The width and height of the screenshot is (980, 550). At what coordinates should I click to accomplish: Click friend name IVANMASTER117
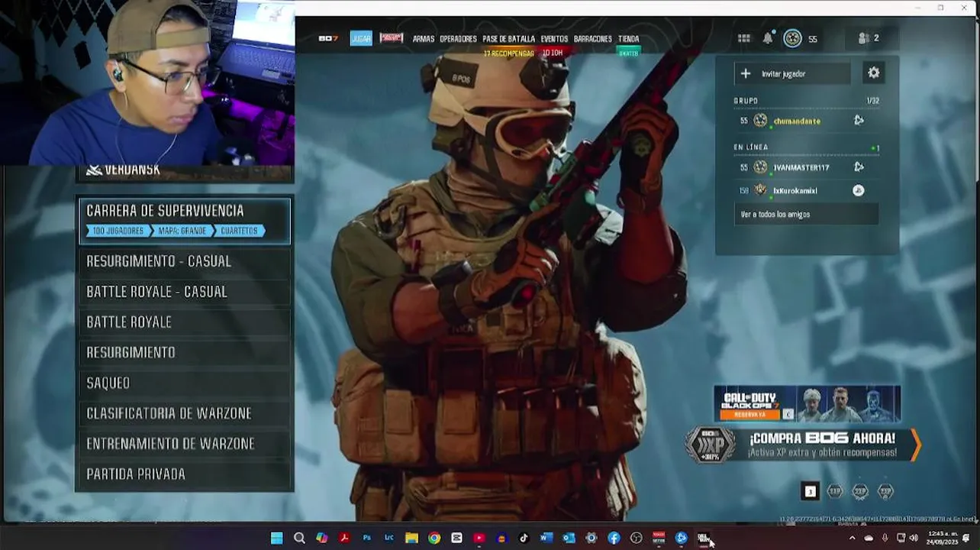pos(801,167)
